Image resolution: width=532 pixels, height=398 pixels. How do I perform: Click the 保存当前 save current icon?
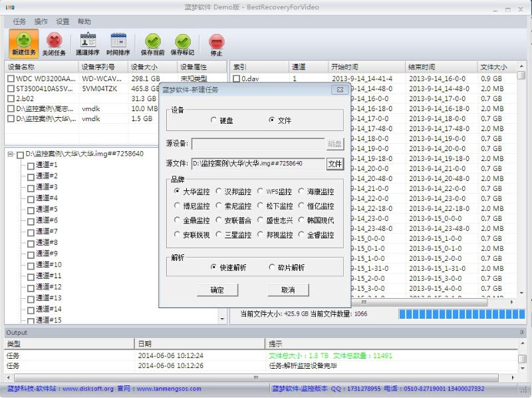(x=153, y=43)
